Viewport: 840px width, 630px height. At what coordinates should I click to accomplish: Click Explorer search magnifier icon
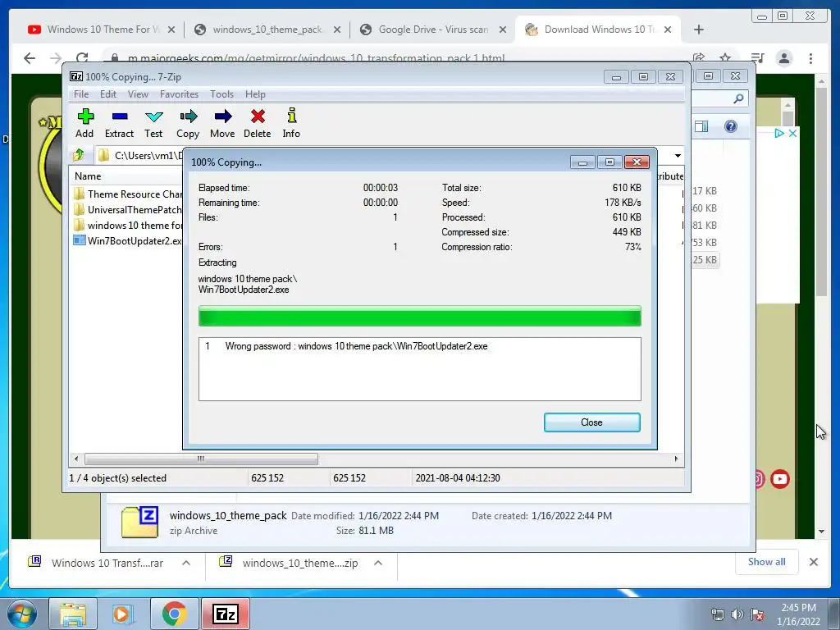738,98
